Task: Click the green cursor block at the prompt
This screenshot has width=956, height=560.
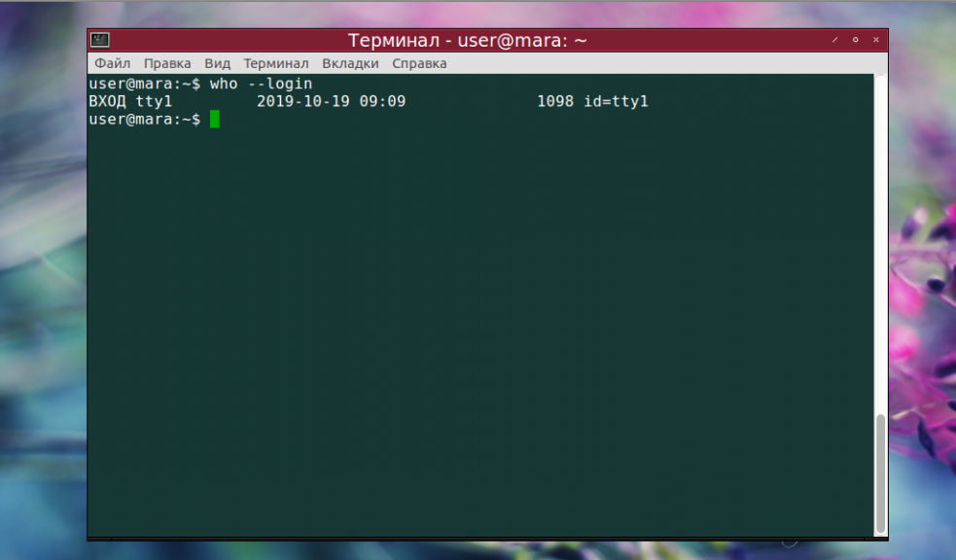Action: [x=215, y=119]
